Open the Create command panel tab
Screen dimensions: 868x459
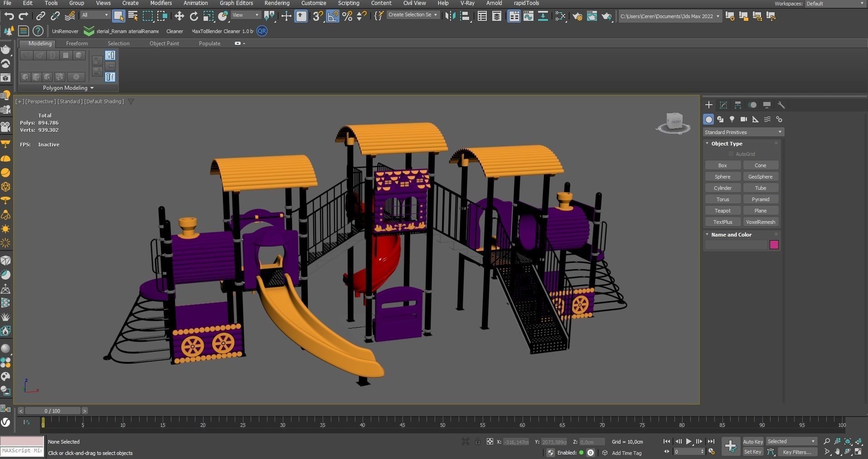pyautogui.click(x=709, y=105)
